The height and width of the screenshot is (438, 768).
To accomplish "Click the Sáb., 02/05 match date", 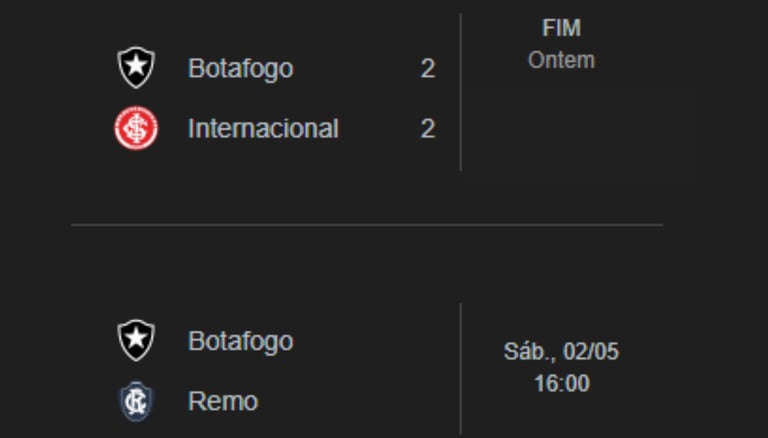I will [561, 352].
